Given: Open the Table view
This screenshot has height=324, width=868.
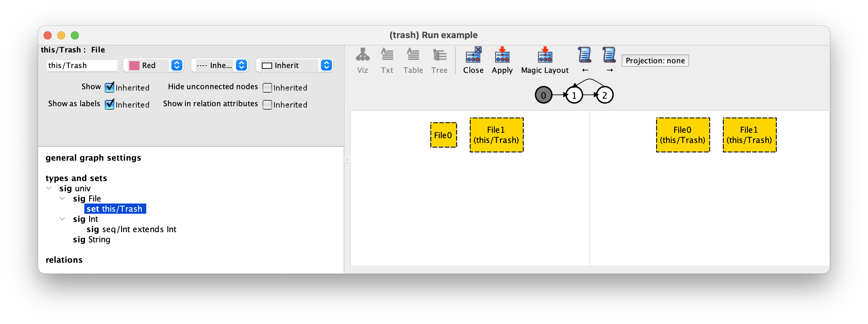Looking at the screenshot, I should [413, 61].
